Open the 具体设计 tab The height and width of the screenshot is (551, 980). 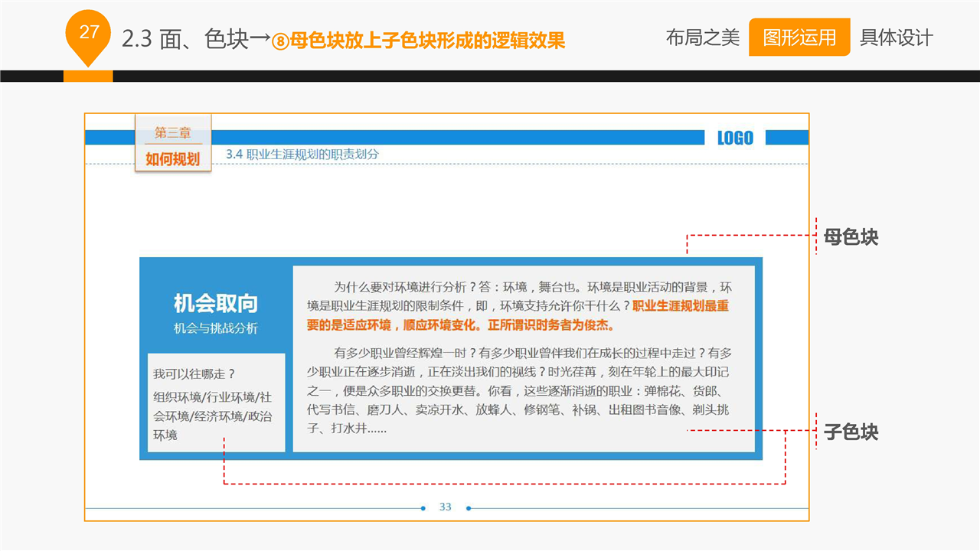tap(896, 37)
